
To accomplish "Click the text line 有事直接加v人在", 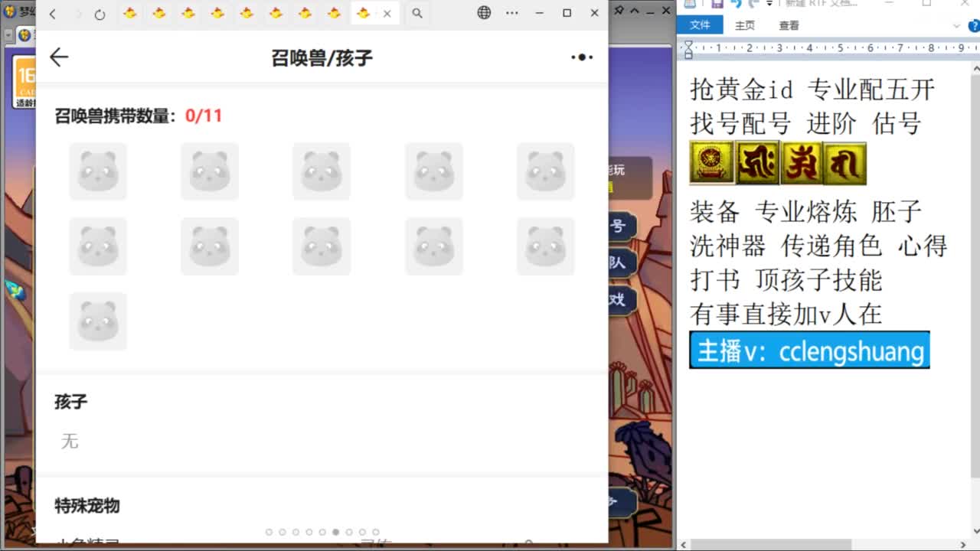I will [x=786, y=314].
